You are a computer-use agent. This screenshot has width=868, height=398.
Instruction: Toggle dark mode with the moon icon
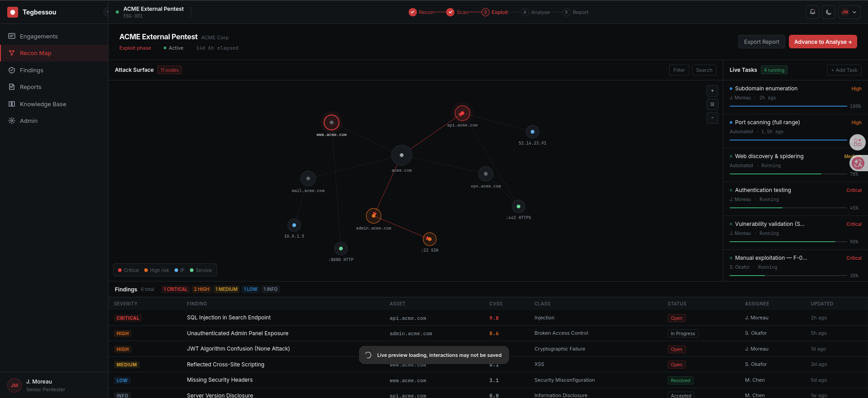click(829, 12)
